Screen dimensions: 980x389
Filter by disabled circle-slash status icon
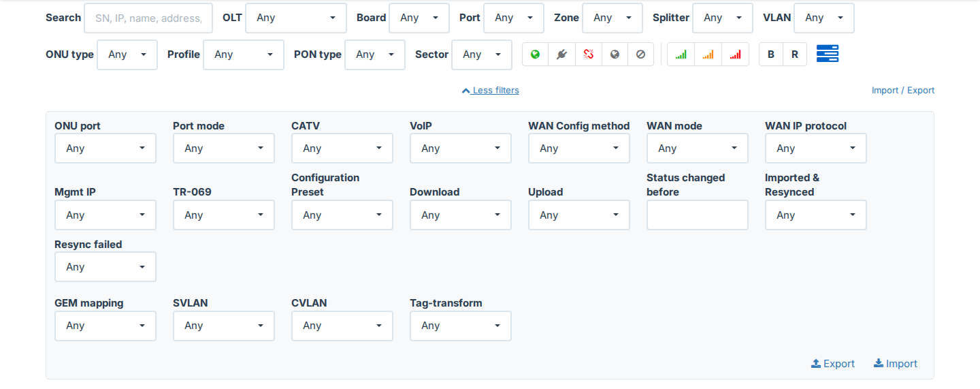(x=641, y=55)
